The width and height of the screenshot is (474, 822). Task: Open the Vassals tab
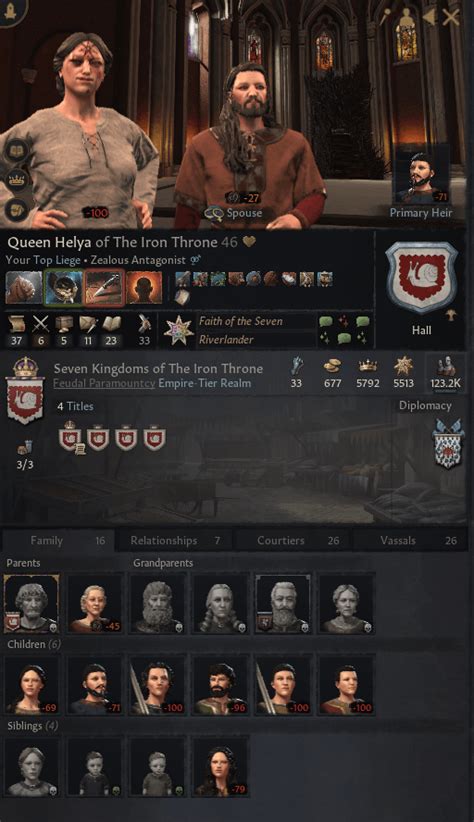[x=411, y=540]
